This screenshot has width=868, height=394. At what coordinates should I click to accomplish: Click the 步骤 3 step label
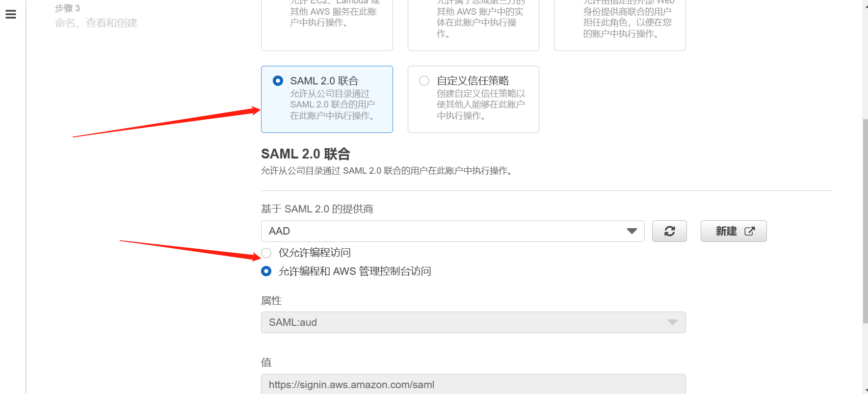(x=67, y=8)
